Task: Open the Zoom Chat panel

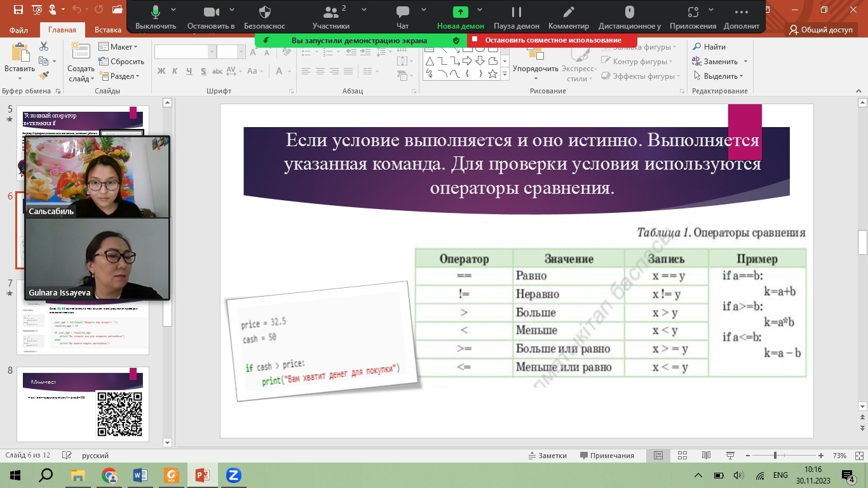Action: [402, 13]
